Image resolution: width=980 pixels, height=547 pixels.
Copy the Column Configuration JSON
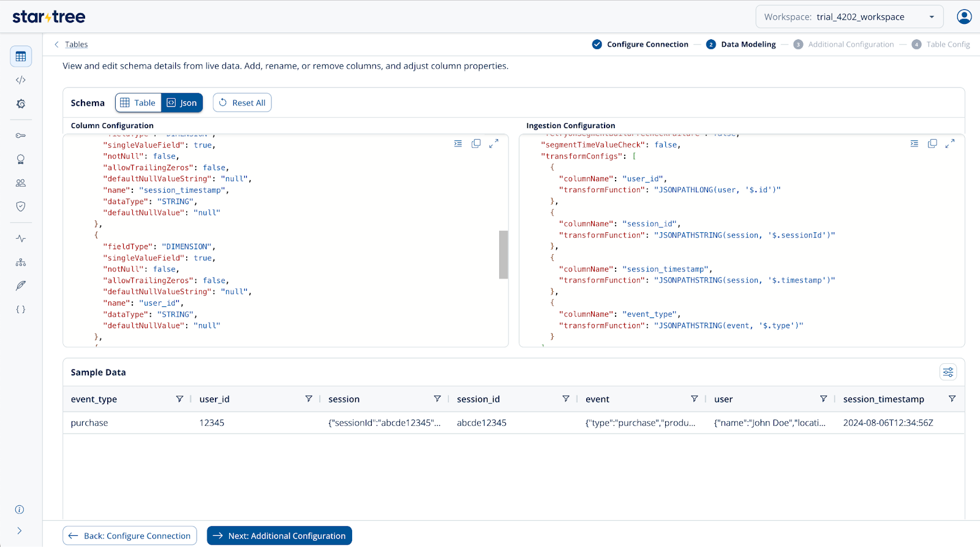click(x=476, y=143)
